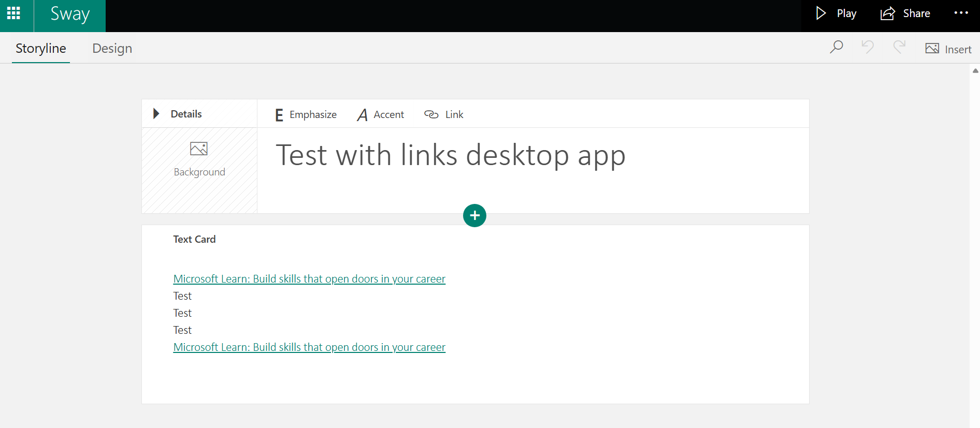This screenshot has width=980, height=428.
Task: Play the Sway presentation
Action: [836, 13]
